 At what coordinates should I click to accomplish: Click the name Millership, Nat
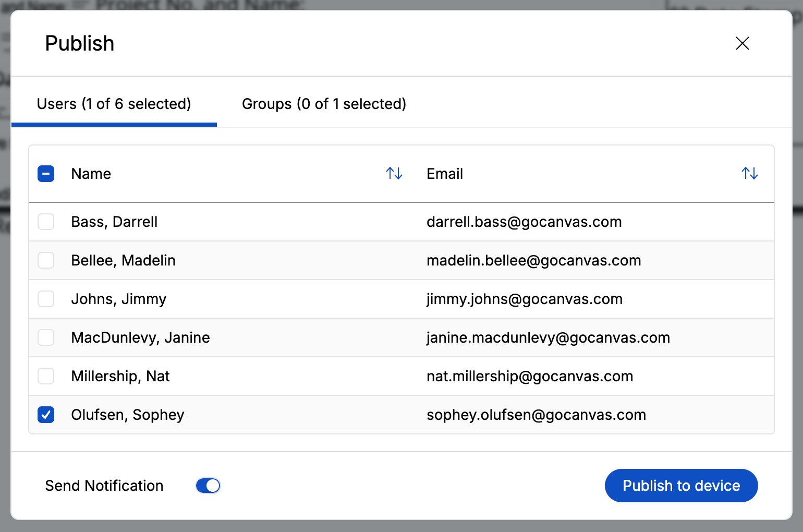pos(120,376)
